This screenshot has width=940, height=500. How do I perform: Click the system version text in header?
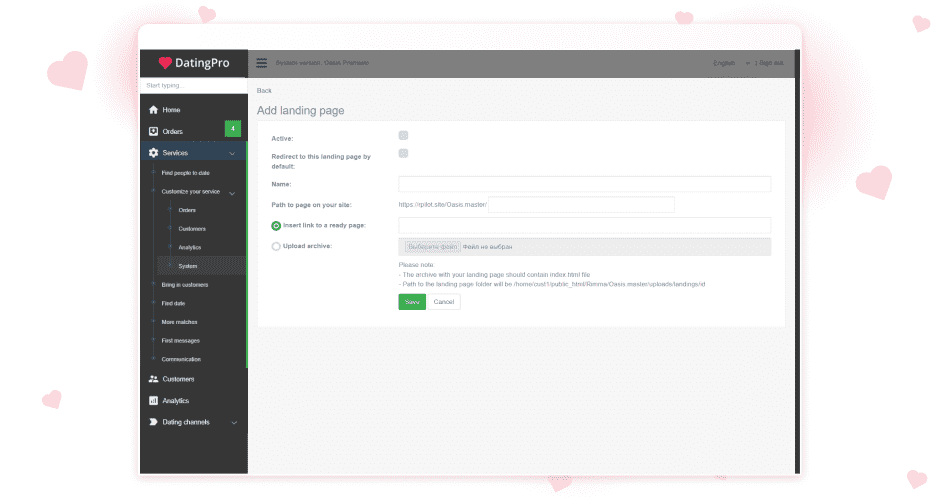coord(322,63)
